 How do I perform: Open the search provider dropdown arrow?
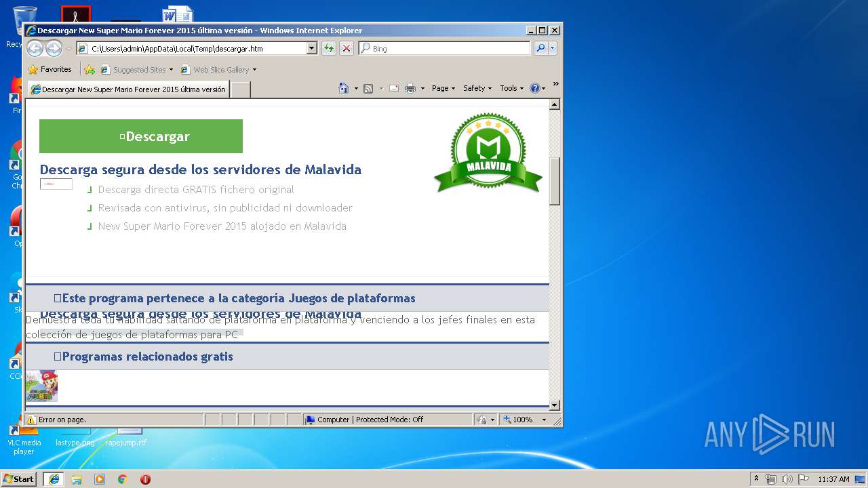coord(553,48)
